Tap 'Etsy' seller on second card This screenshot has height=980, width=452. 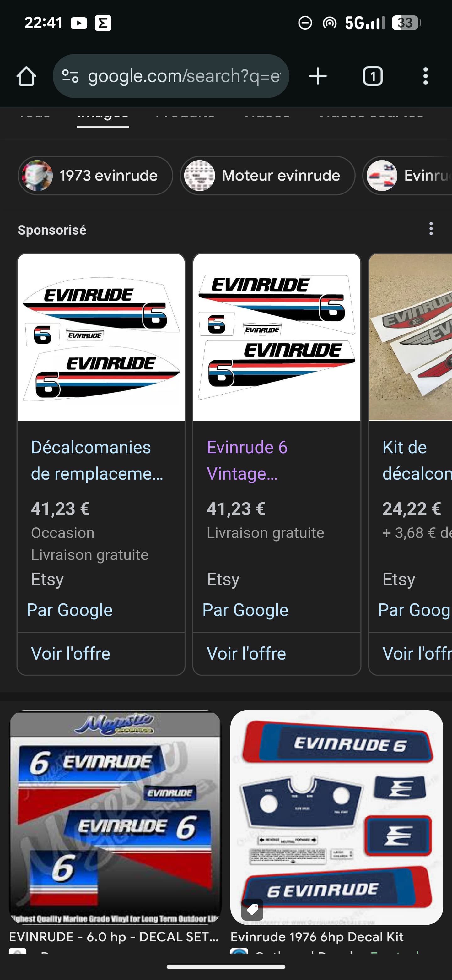pyautogui.click(x=223, y=580)
